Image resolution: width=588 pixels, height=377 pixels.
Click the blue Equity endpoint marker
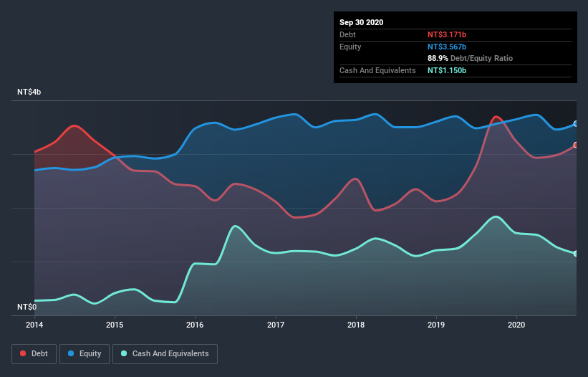click(x=576, y=124)
